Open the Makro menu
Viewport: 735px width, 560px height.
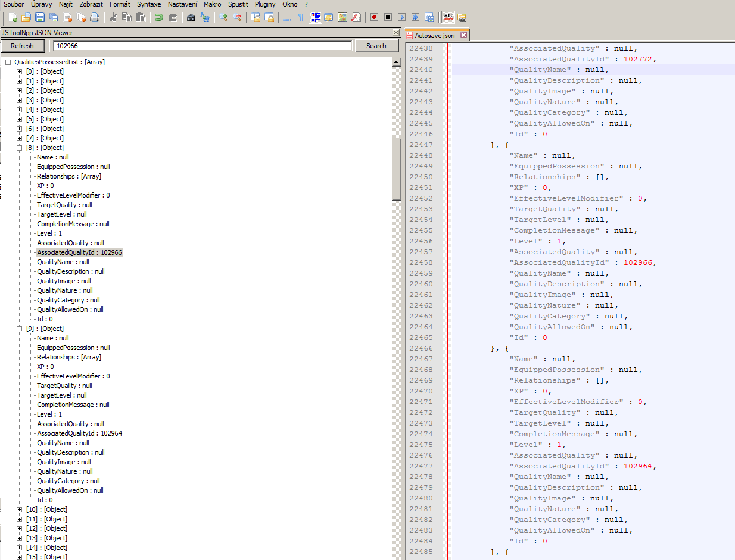point(212,4)
